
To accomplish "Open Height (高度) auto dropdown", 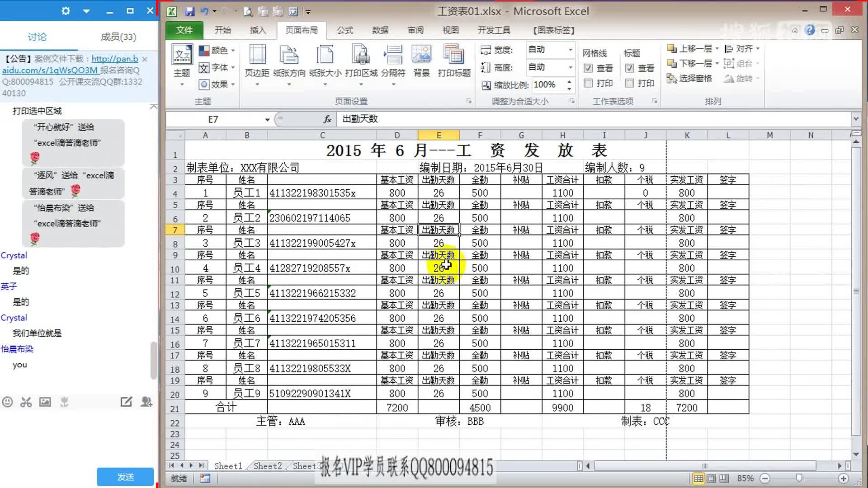I will click(571, 67).
